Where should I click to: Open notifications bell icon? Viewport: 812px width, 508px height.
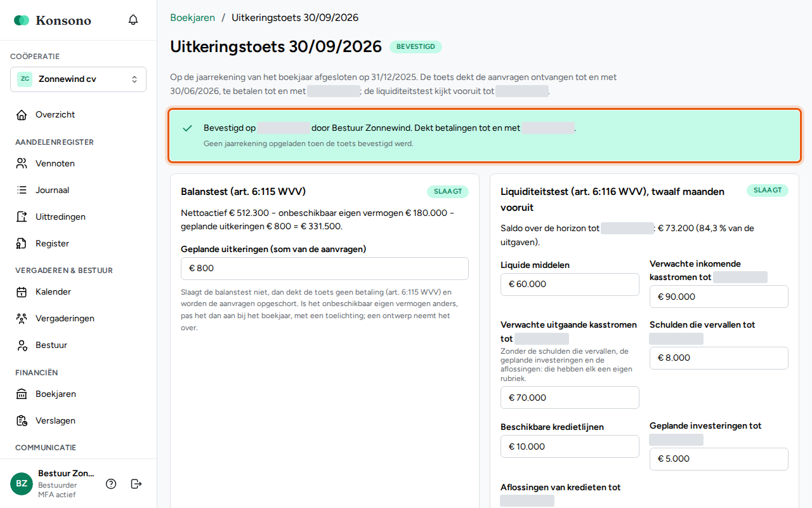[x=133, y=20]
